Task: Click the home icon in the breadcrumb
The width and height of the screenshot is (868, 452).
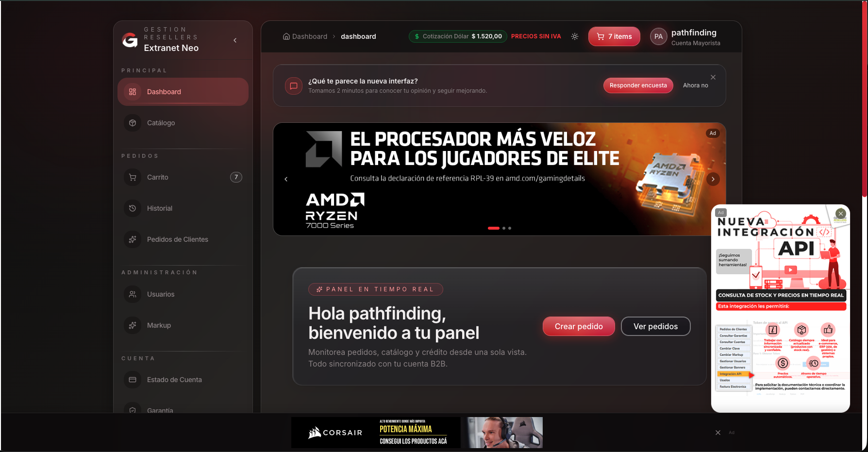Action: 286,36
